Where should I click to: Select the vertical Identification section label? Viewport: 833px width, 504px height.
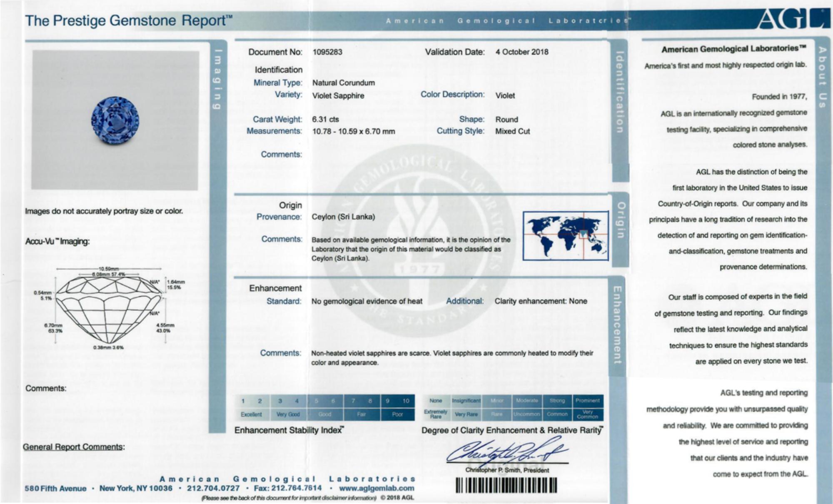tap(619, 92)
